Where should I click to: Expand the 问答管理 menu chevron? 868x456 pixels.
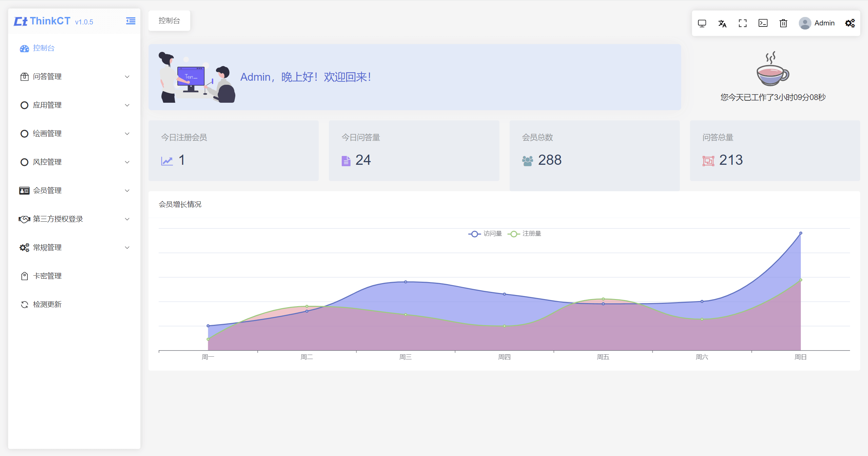(x=127, y=77)
